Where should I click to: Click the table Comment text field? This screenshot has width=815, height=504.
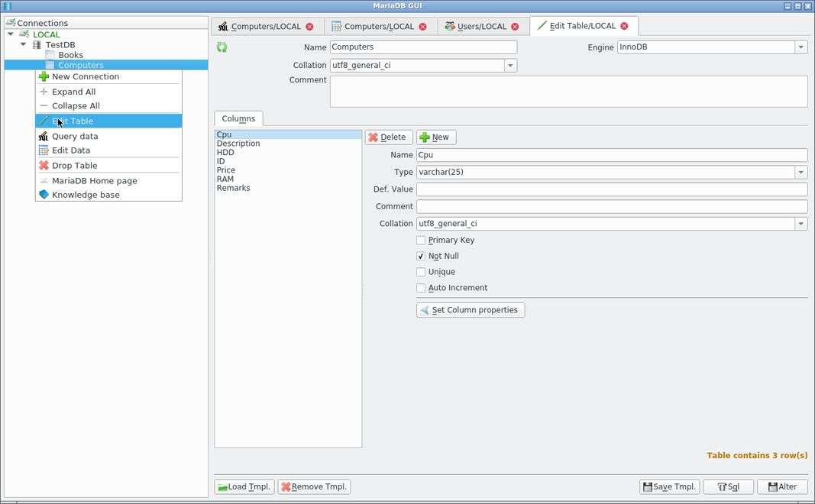click(x=568, y=91)
